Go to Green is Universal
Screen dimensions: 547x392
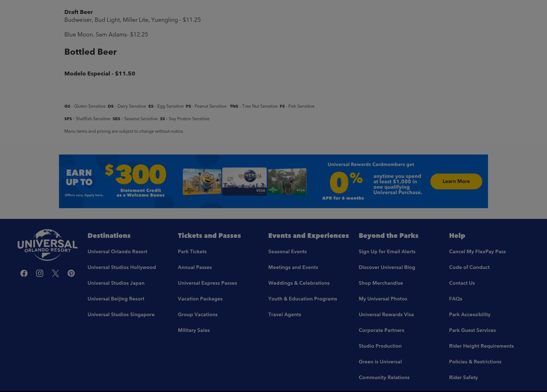(380, 362)
